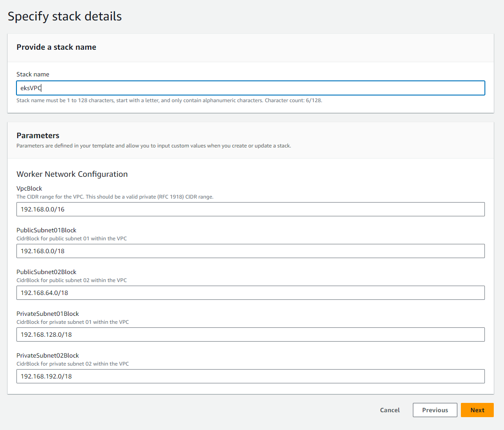Click 'CidrBlock for private subnet 01' description
The width and height of the screenshot is (504, 430).
click(72, 322)
